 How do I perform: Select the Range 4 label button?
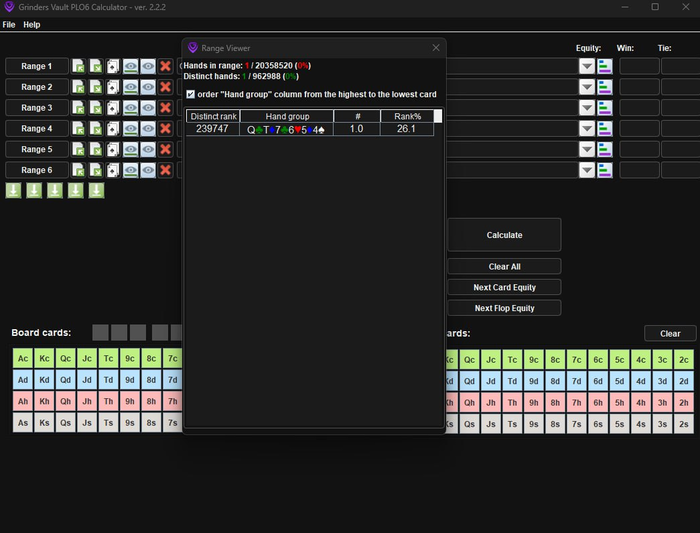coord(37,129)
